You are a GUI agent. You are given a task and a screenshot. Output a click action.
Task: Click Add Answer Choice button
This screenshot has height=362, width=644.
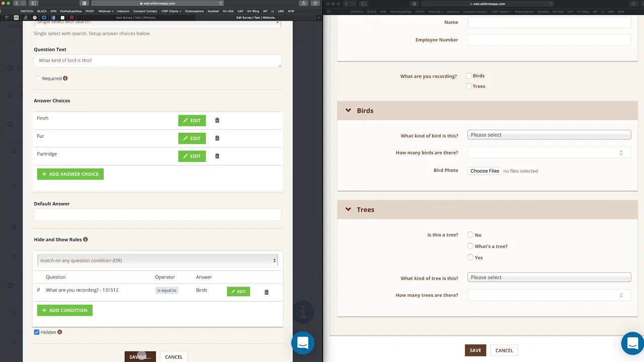70,174
